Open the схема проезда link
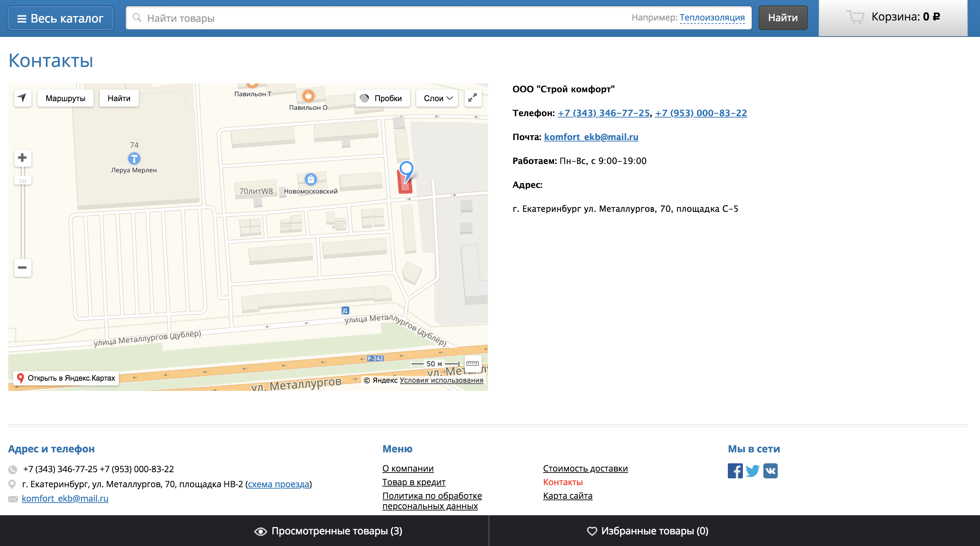The height and width of the screenshot is (546, 980). click(x=278, y=484)
